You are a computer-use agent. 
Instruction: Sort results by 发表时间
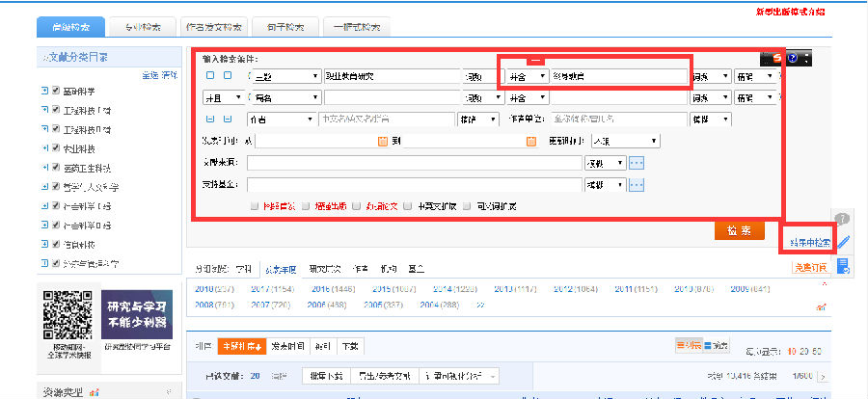(287, 346)
